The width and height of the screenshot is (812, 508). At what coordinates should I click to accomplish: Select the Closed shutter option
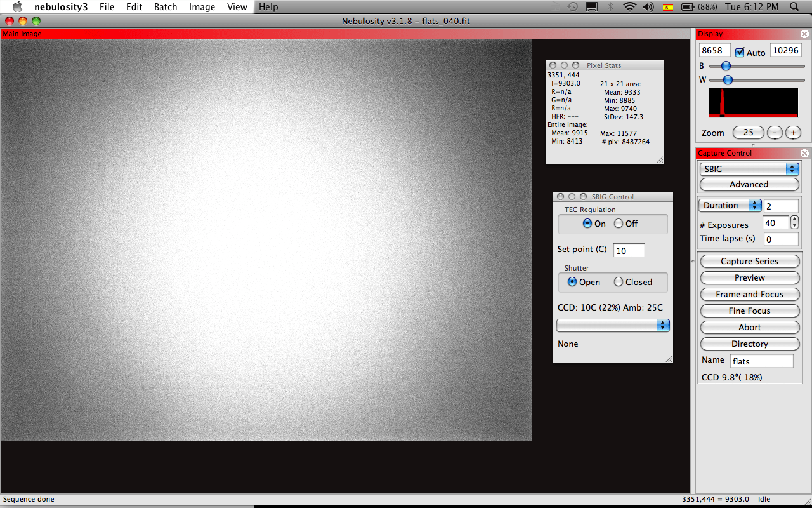619,282
